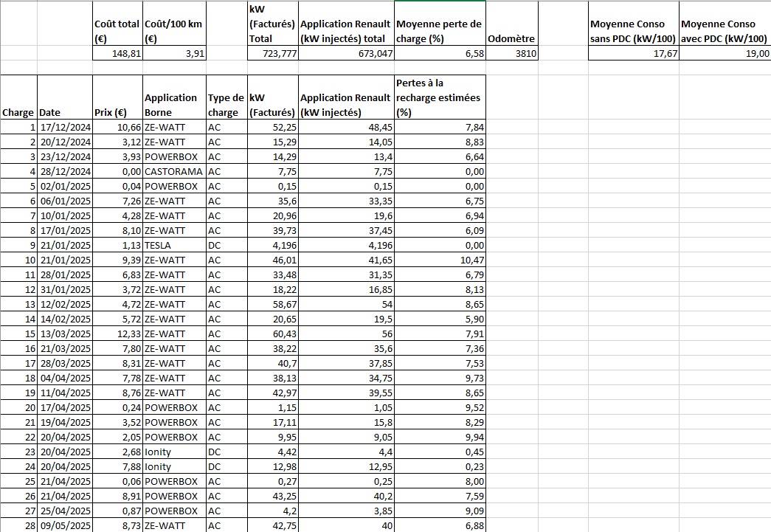
Task: Select the Application Borne column header
Action: pyautogui.click(x=175, y=97)
